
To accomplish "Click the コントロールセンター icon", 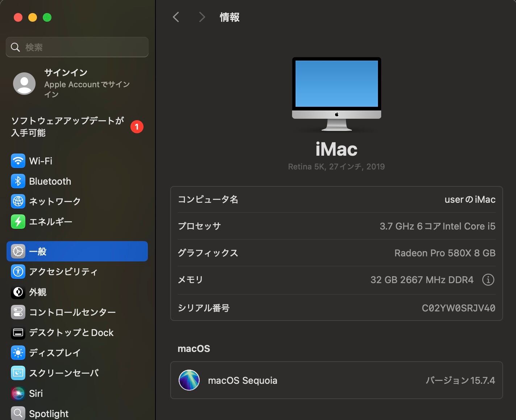I will (x=18, y=312).
